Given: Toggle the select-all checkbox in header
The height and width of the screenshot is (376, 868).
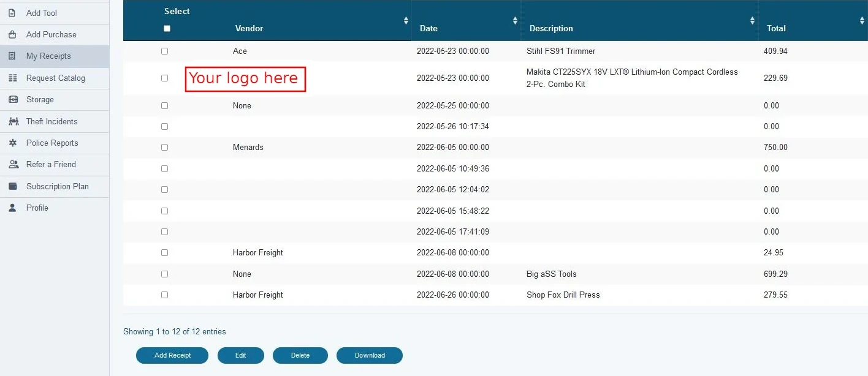Looking at the screenshot, I should (x=167, y=28).
